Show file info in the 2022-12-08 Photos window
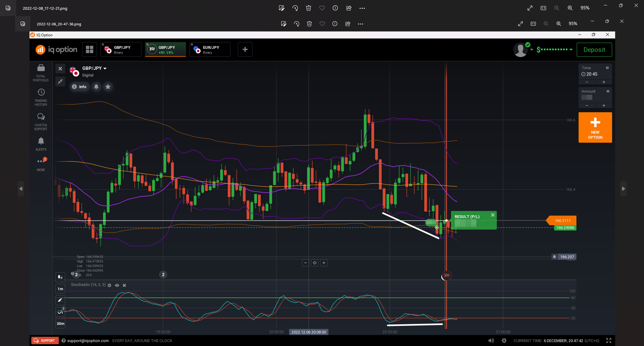644x346 pixels. point(335,8)
